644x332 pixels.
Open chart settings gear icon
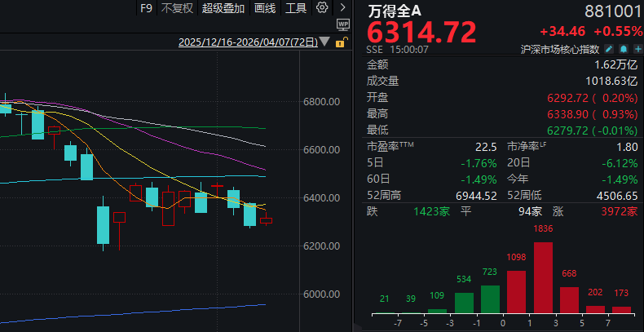coord(322,8)
